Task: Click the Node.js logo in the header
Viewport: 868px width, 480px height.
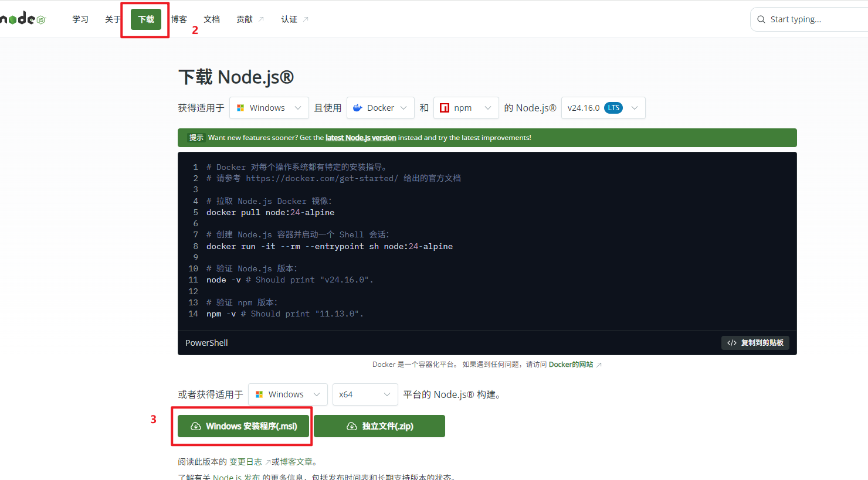Action: (22, 19)
